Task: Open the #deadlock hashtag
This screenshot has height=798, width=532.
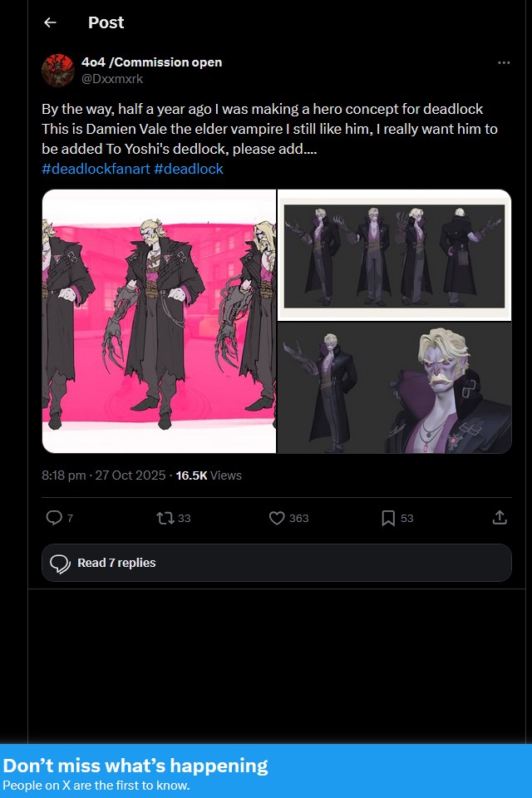Action: tap(189, 169)
